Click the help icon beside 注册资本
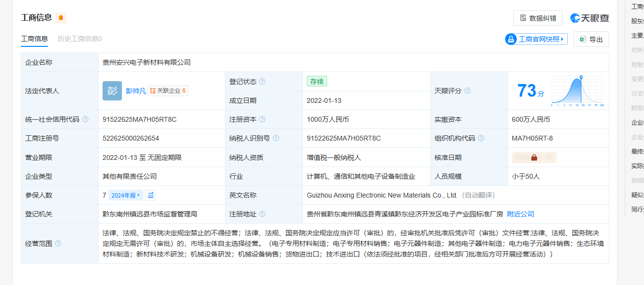644x285 pixels. 262,119
